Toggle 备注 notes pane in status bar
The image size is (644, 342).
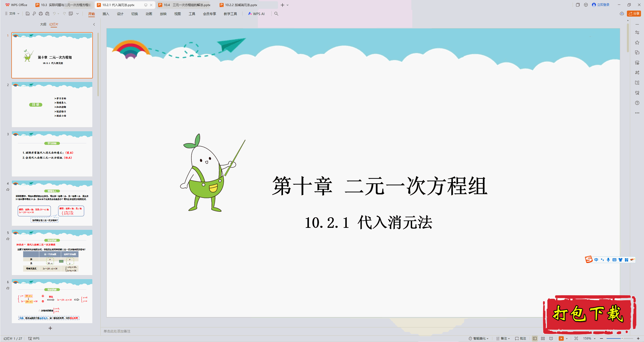click(x=503, y=338)
